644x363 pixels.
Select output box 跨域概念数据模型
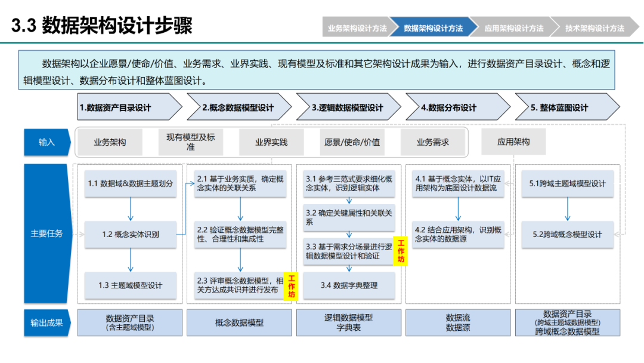(568, 323)
